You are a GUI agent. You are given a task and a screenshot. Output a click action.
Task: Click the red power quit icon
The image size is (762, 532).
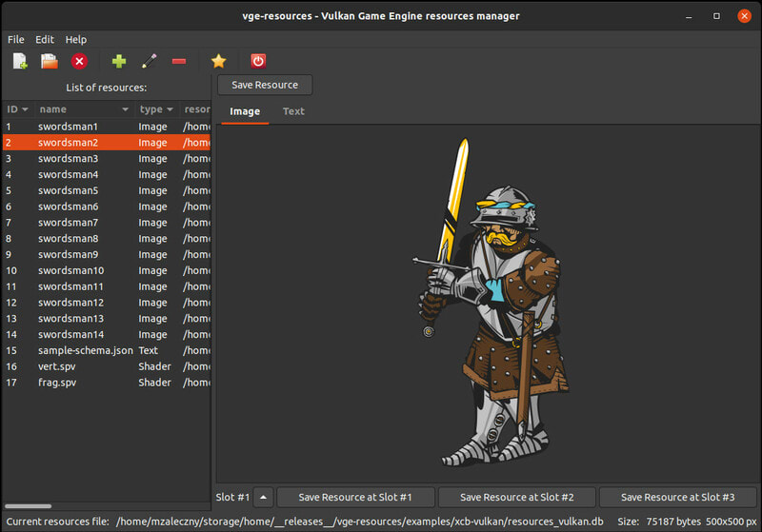point(258,61)
